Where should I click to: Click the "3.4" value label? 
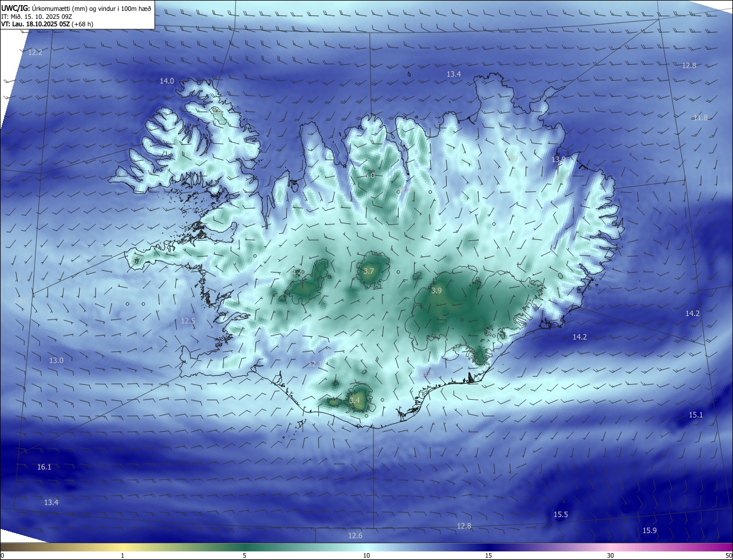point(354,400)
